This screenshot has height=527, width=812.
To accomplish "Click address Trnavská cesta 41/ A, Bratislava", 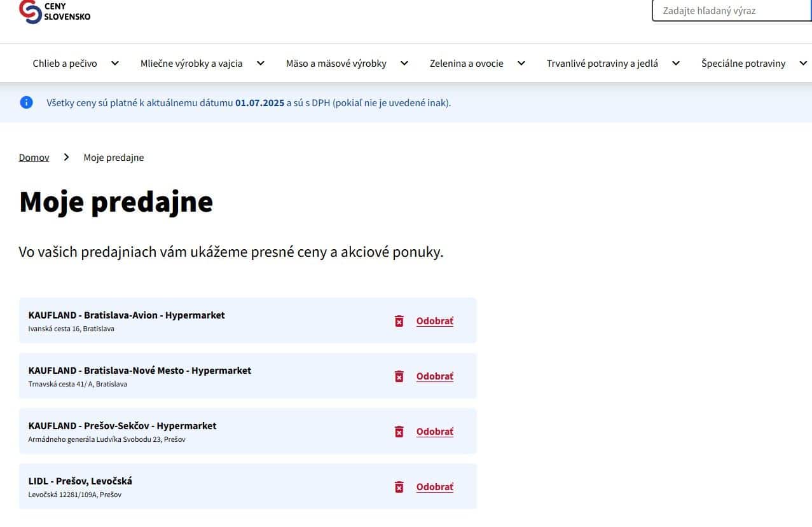I will (x=78, y=385).
